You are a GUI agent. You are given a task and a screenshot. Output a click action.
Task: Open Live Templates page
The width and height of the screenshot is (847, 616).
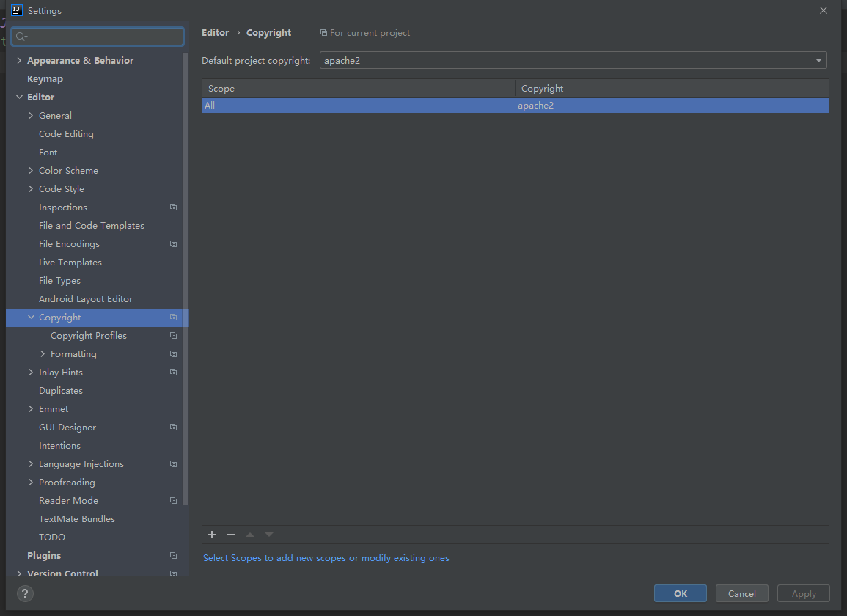[70, 262]
